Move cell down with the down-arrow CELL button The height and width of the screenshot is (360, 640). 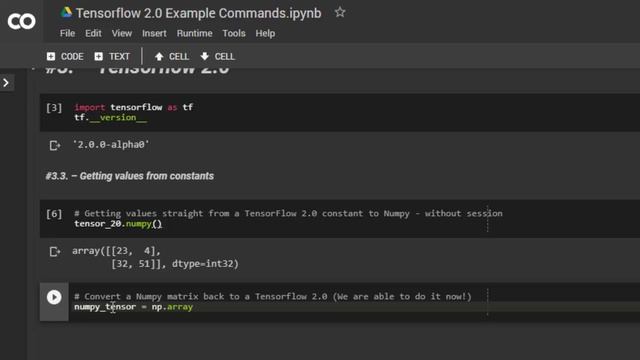click(217, 56)
